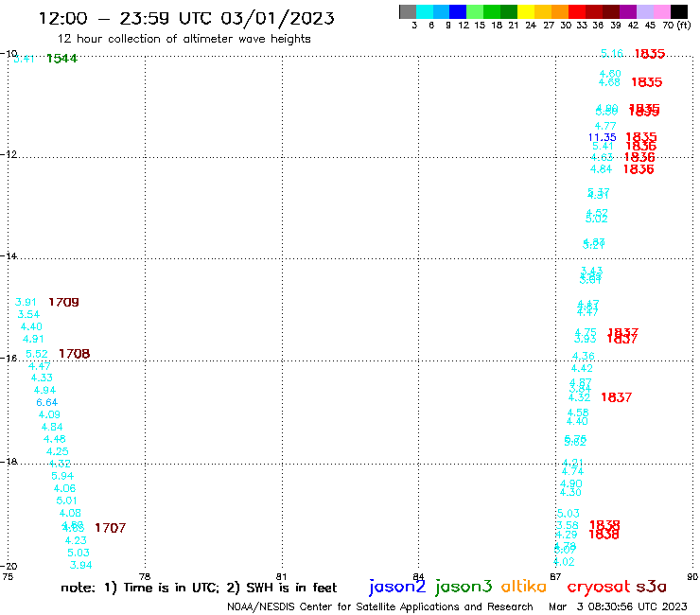Click the 4.08 wave height value
The width and height of the screenshot is (700, 615).
[70, 513]
